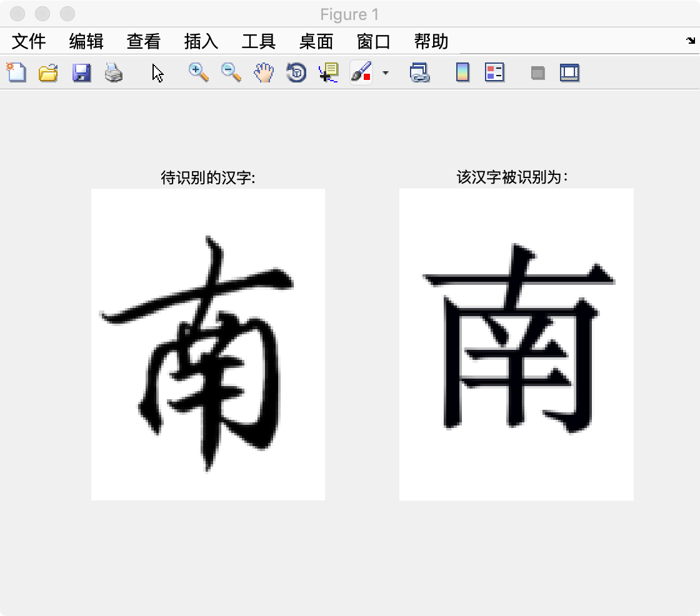Screen dimensions: 700x616
Task: Open the brush color dropdown arrow
Action: 386,72
